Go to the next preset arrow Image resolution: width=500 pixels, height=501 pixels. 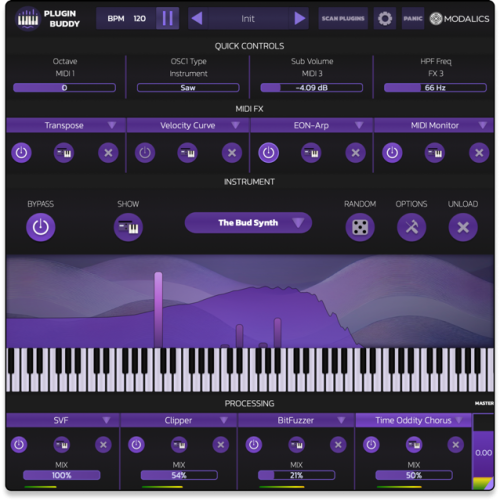(x=299, y=18)
